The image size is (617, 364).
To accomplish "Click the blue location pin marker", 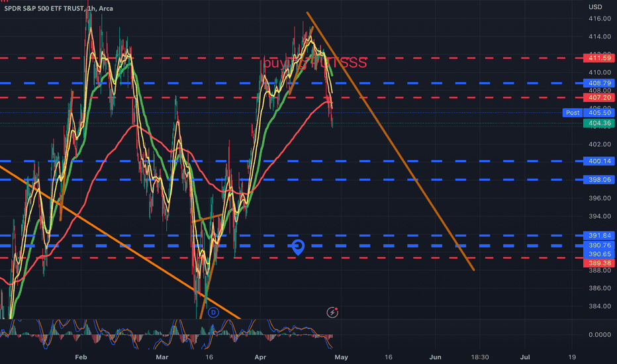I will coord(298,247).
